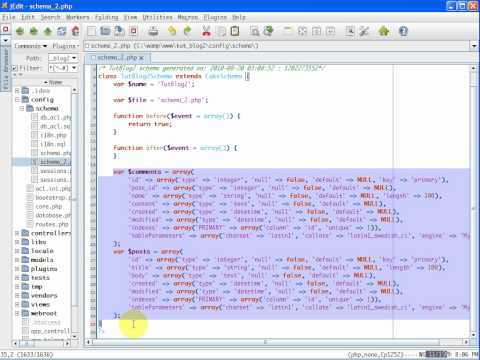Click the Name column header
The width and height of the screenshot is (480, 360).
53,82
